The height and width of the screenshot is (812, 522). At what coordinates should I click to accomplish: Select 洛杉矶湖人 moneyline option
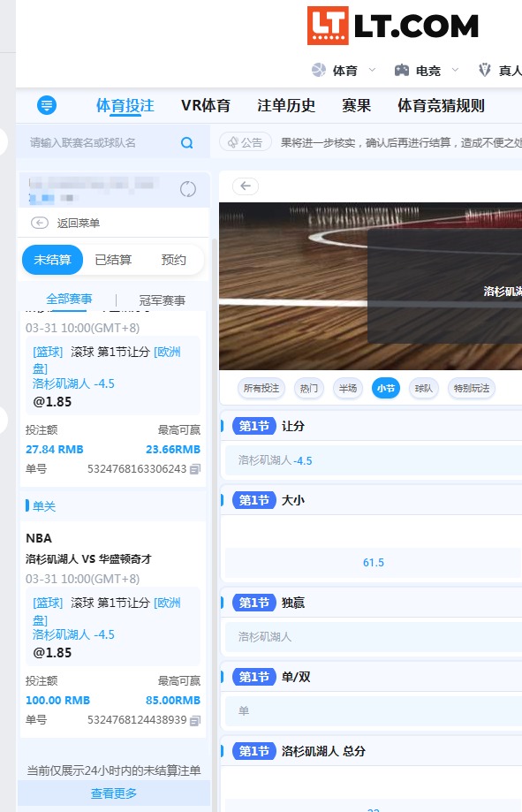click(x=374, y=636)
